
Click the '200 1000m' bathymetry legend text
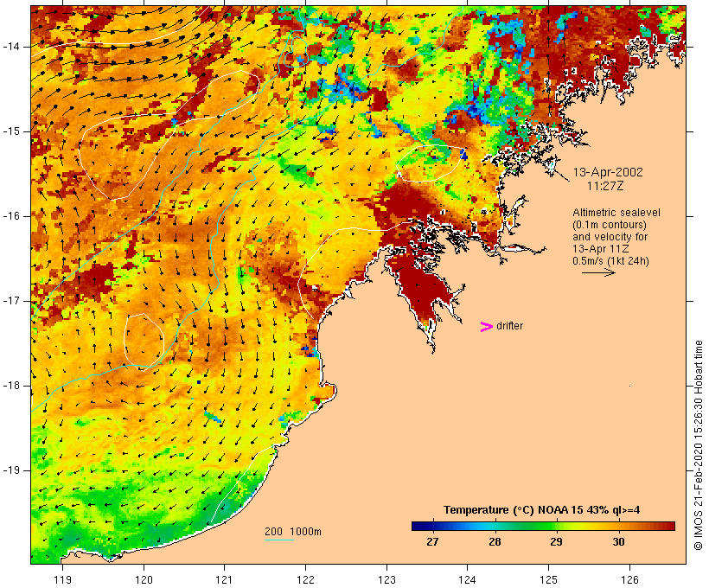pyautogui.click(x=293, y=532)
